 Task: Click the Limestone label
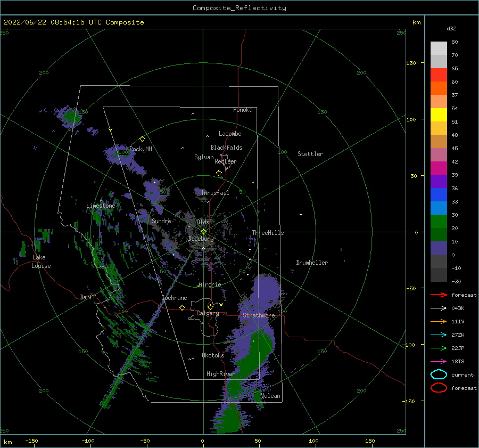pyautogui.click(x=101, y=206)
